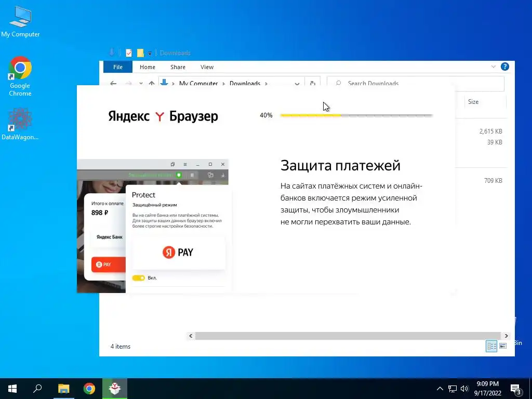Switch to Details view icon
Image resolution: width=532 pixels, height=399 pixels.
tap(491, 346)
